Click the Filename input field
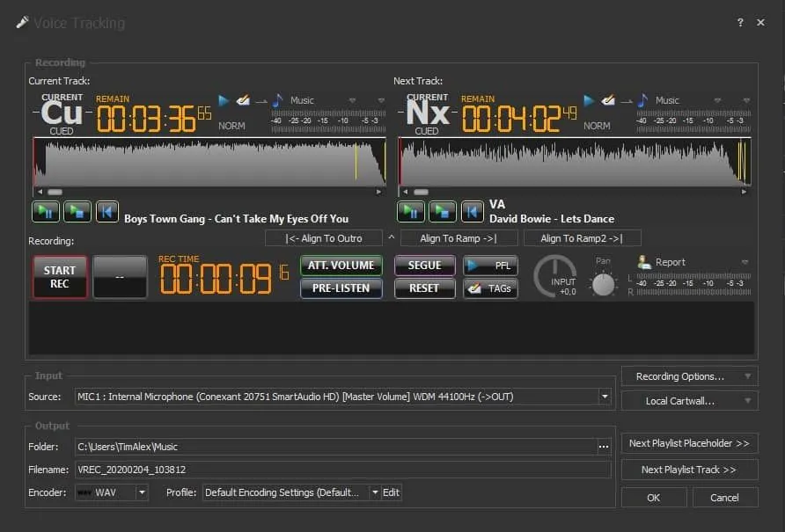The height and width of the screenshot is (532, 785). 342,470
